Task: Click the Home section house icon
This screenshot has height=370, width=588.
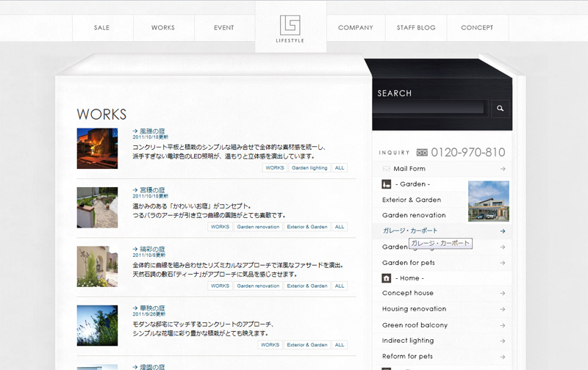Action: (387, 278)
